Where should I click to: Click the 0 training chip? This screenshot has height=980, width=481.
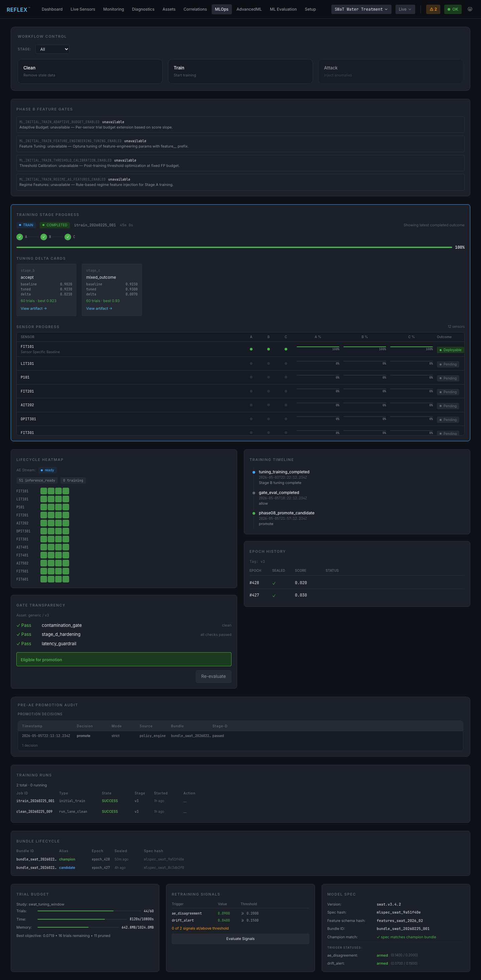tap(73, 481)
